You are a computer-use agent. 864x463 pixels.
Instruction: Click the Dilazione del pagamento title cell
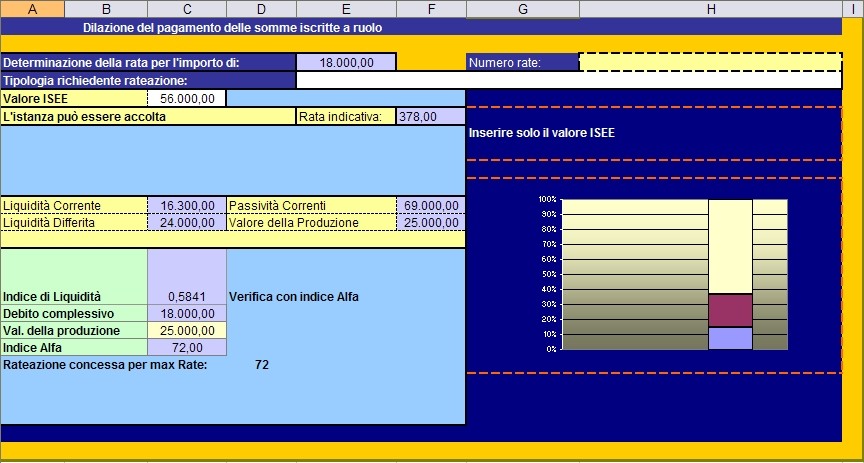pos(232,27)
